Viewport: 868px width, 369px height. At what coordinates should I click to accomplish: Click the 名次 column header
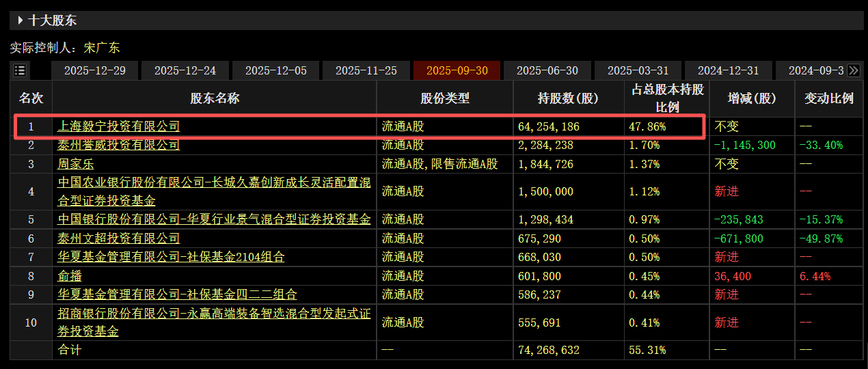pos(31,98)
